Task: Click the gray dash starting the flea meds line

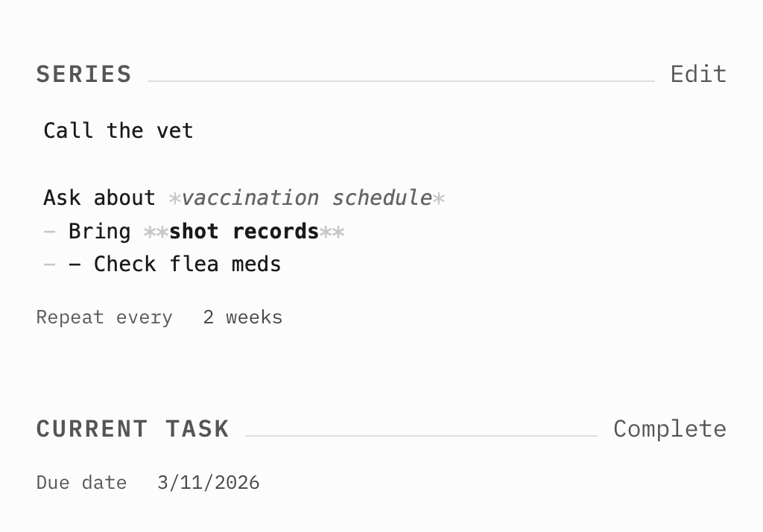Action: point(50,264)
